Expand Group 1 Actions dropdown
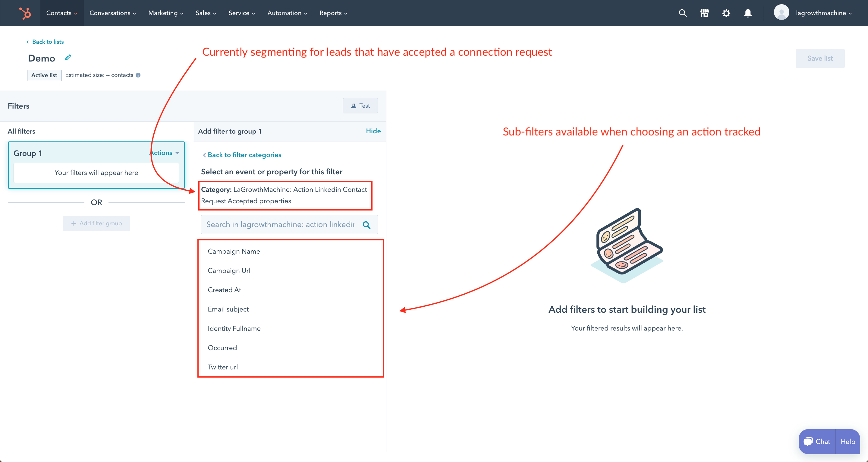Screen dimensions: 868x462 (x=165, y=153)
